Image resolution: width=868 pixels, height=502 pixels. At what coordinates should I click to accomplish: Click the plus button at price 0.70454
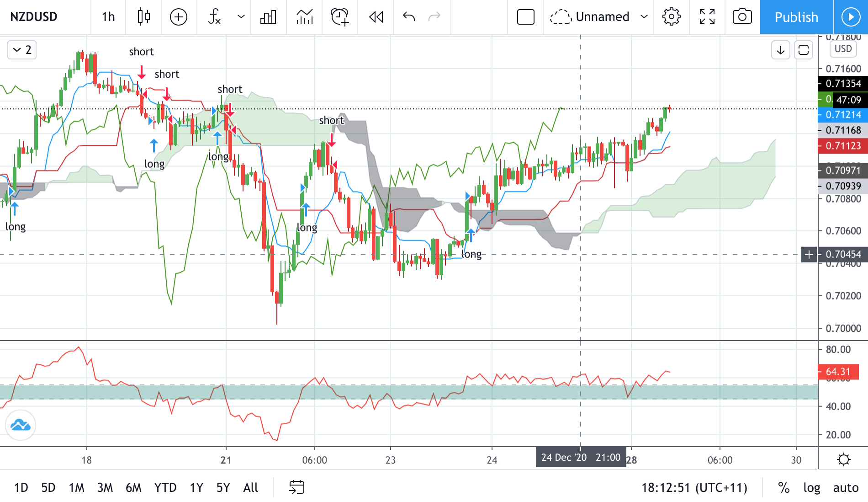coord(809,254)
